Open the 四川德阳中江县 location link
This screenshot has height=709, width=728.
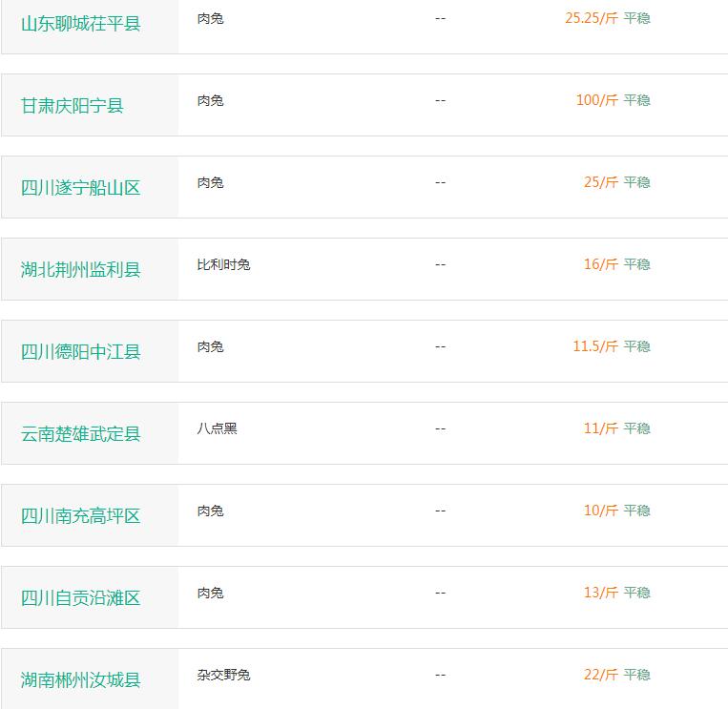[x=81, y=351]
